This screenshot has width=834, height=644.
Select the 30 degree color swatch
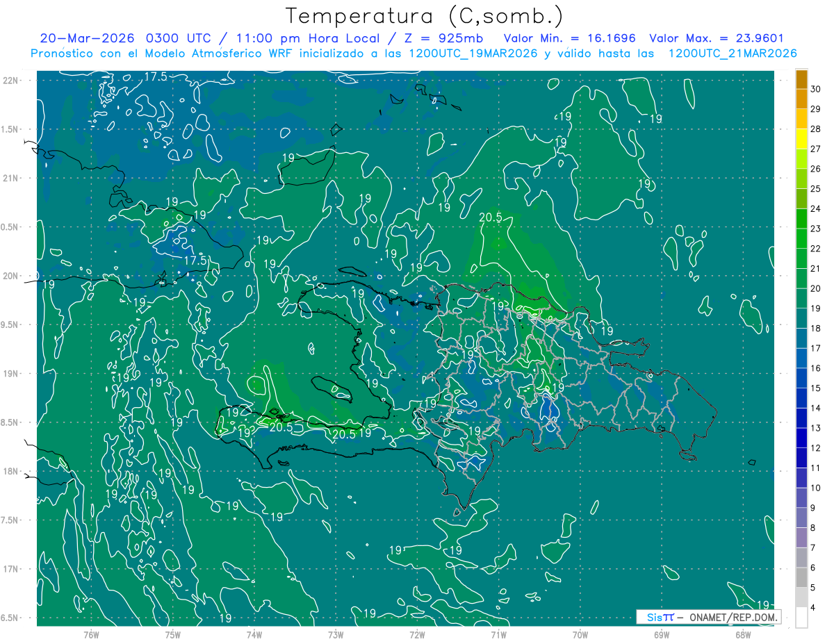tap(801, 79)
